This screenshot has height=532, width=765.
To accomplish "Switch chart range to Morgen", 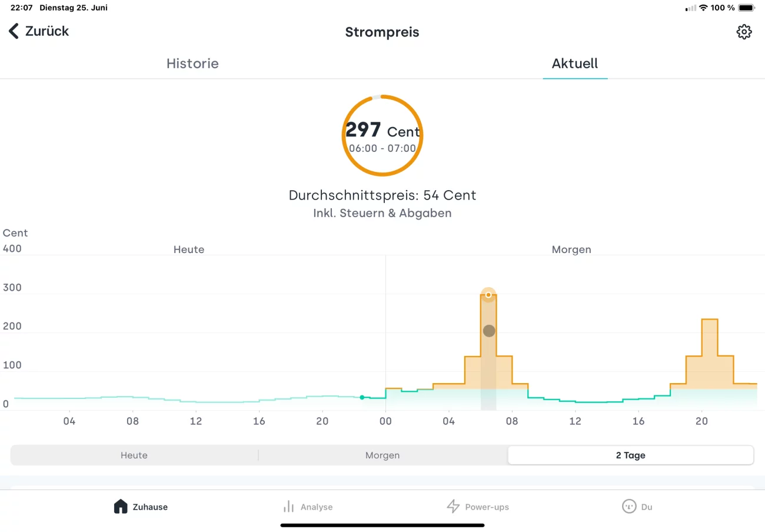I will [382, 455].
